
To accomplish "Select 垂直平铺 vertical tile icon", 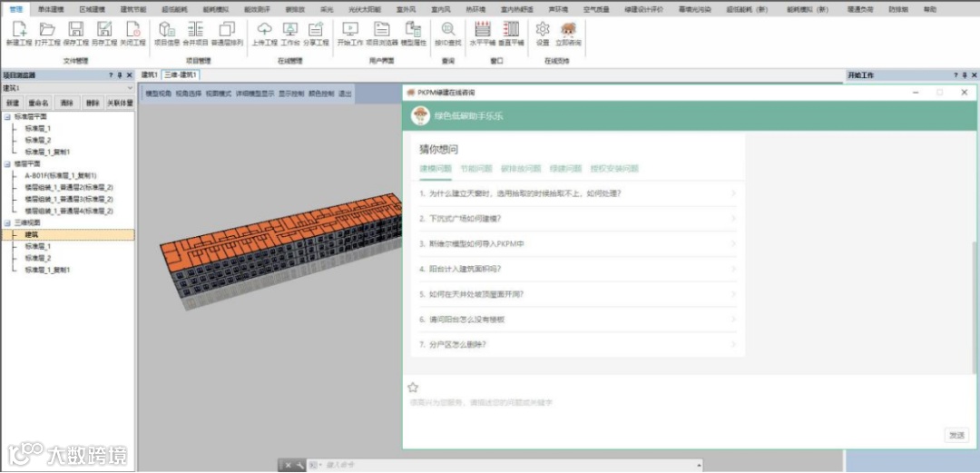I will tap(511, 29).
